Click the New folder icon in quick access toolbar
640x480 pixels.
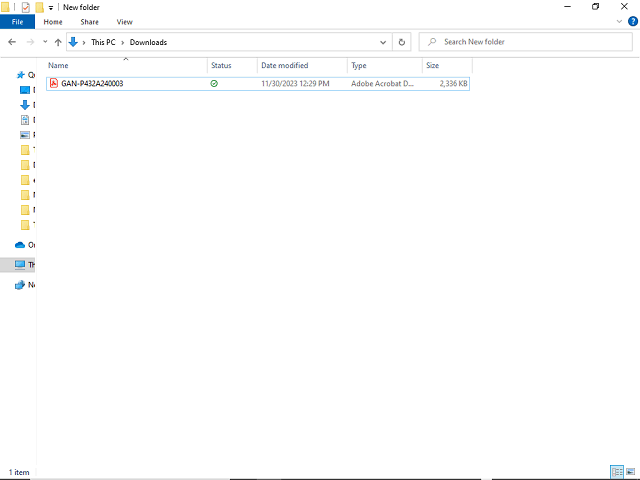(40, 7)
